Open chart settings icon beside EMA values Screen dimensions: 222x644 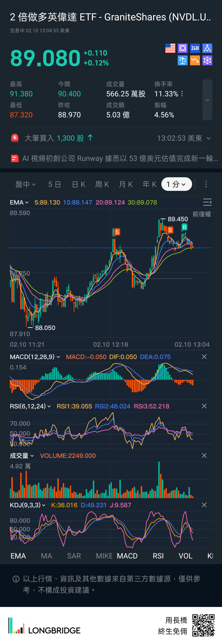[207, 202]
